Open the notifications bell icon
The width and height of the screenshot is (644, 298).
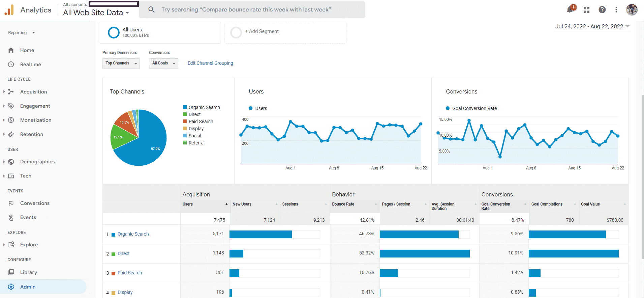tap(570, 9)
